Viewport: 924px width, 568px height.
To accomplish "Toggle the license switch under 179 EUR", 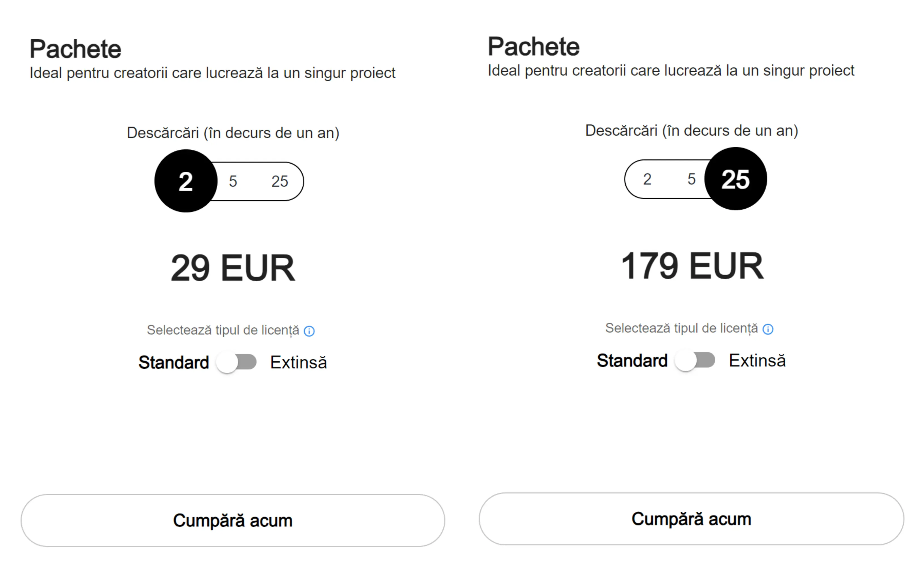I will (695, 361).
